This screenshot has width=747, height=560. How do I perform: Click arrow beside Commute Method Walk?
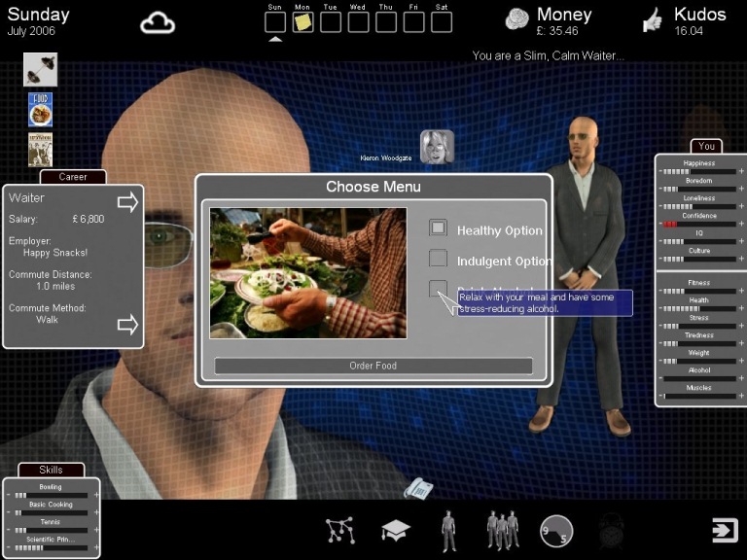(x=127, y=324)
